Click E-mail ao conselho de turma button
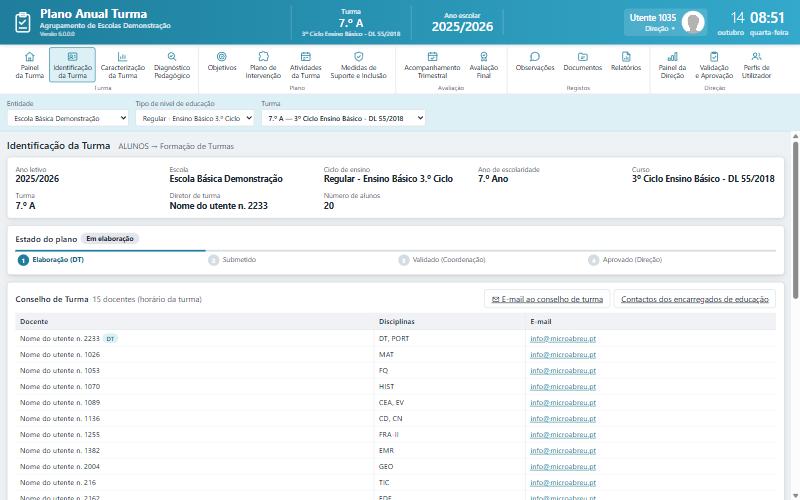The image size is (800, 500). 547,299
